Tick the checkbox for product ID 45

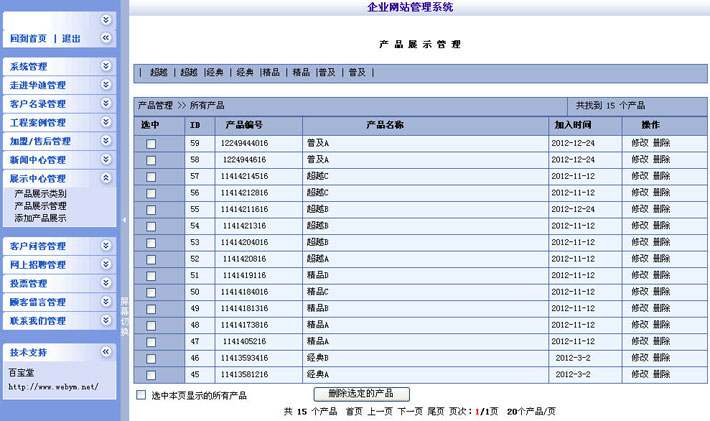click(x=151, y=374)
